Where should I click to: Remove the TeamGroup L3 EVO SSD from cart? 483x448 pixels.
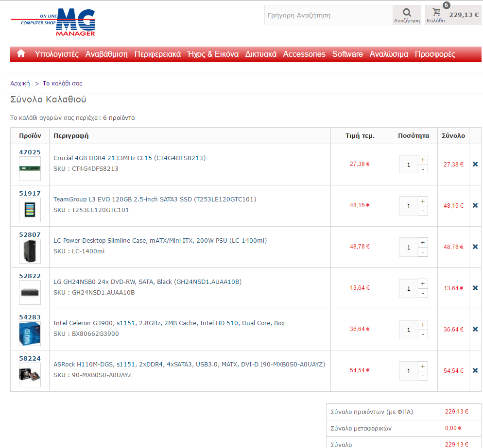(475, 205)
